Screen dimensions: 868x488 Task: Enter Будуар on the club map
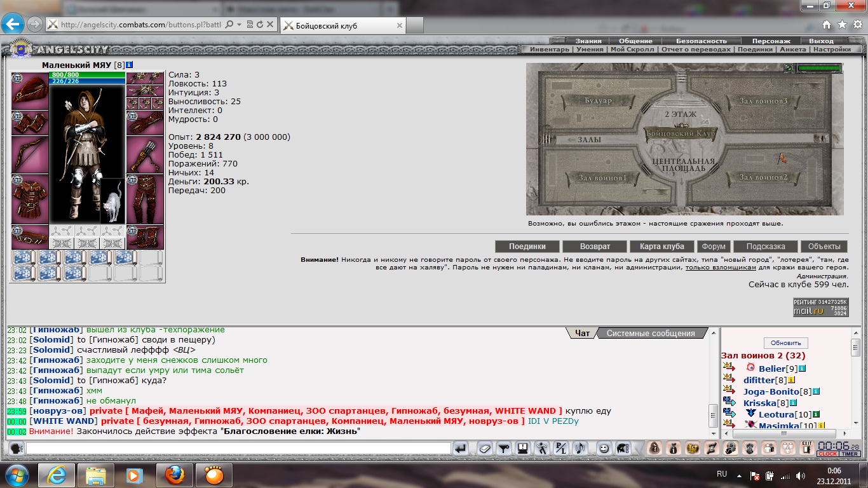[x=598, y=100]
